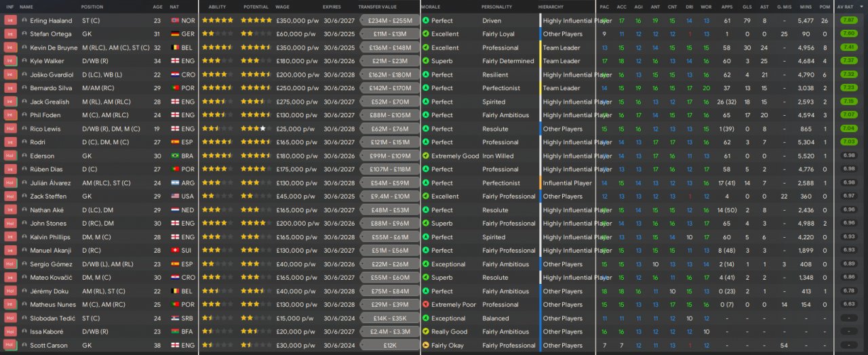Click the Spain flag in Rodri's row

click(175, 142)
